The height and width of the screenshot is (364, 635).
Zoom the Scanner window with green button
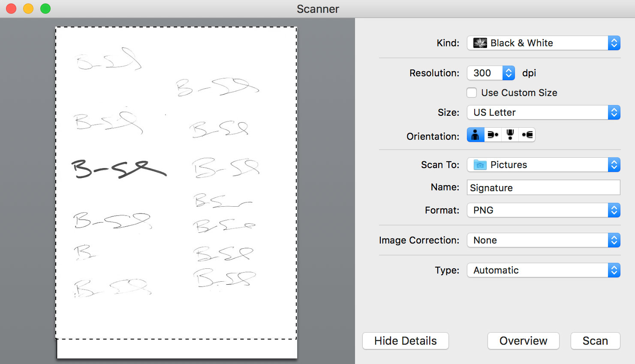tap(45, 9)
